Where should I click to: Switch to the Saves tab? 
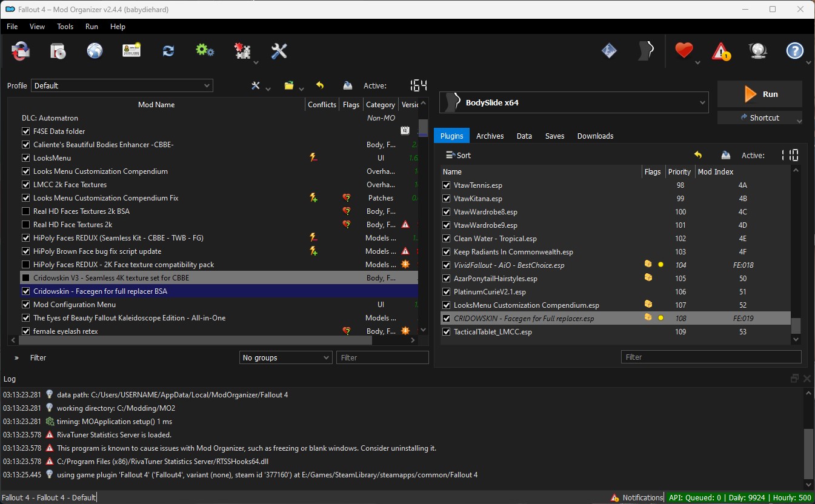point(554,136)
